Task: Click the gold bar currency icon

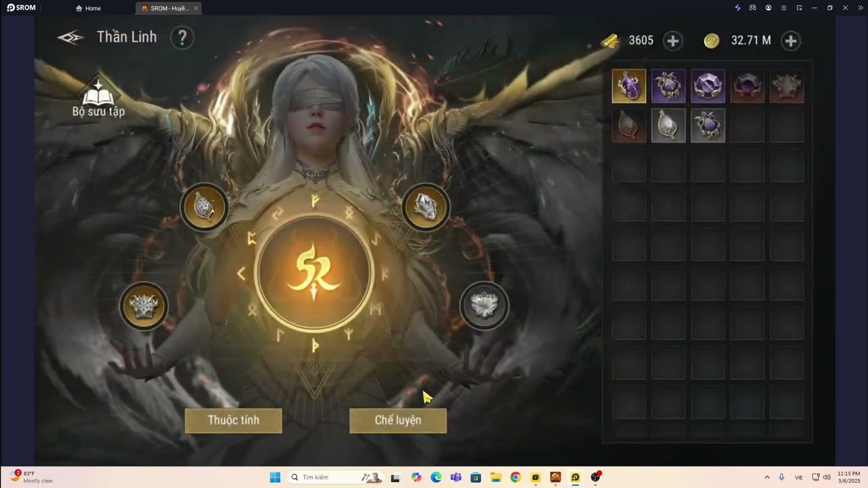Action: tap(610, 41)
